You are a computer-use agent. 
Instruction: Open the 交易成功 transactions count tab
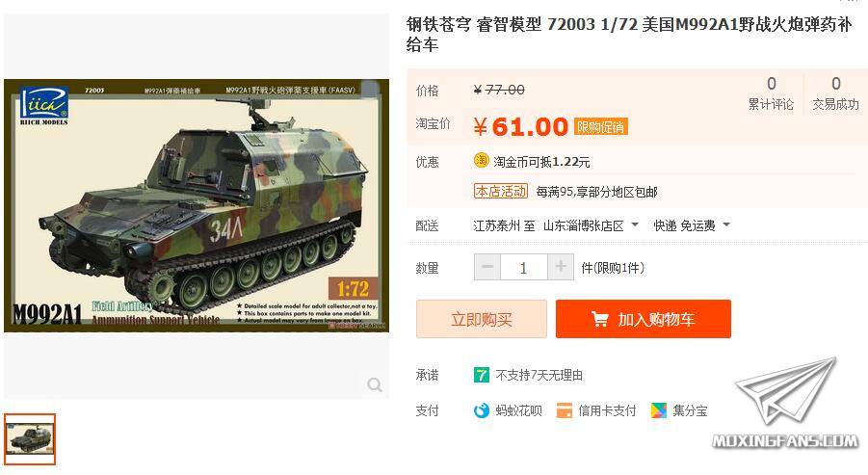click(x=835, y=93)
